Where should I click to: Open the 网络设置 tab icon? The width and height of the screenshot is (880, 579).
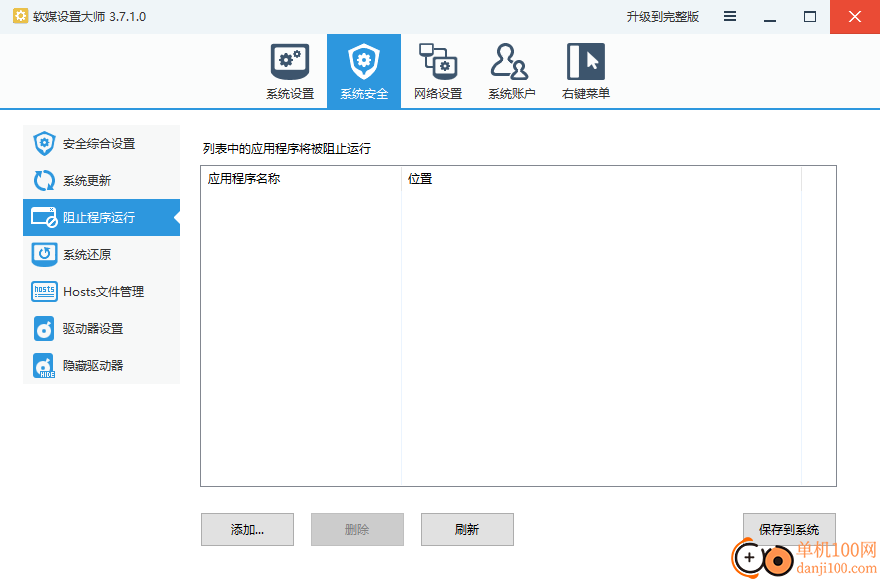click(x=438, y=71)
